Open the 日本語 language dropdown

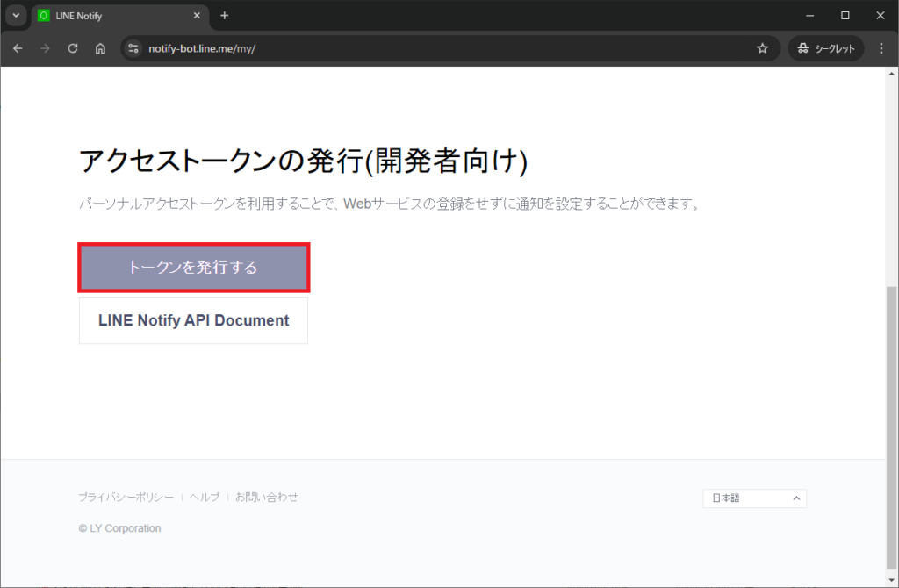tap(754, 498)
